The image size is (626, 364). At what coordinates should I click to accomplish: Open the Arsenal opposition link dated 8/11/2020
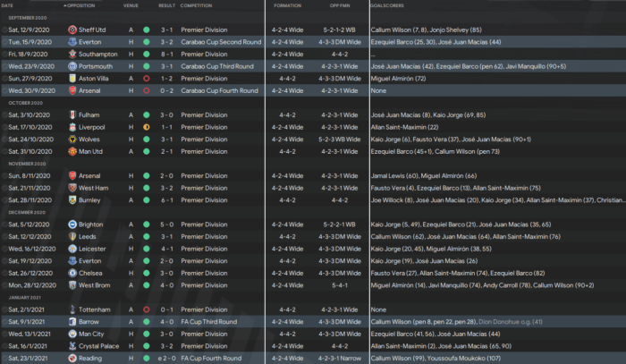(x=89, y=176)
